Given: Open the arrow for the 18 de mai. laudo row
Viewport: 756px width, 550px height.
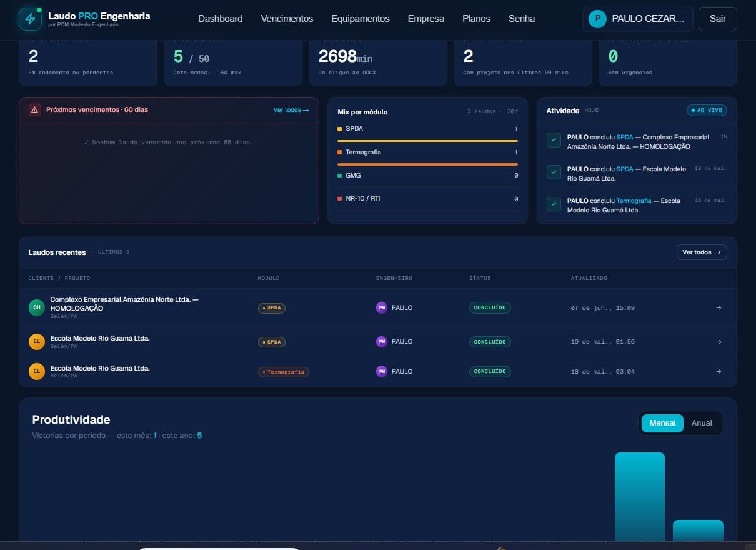Looking at the screenshot, I should [x=719, y=371].
